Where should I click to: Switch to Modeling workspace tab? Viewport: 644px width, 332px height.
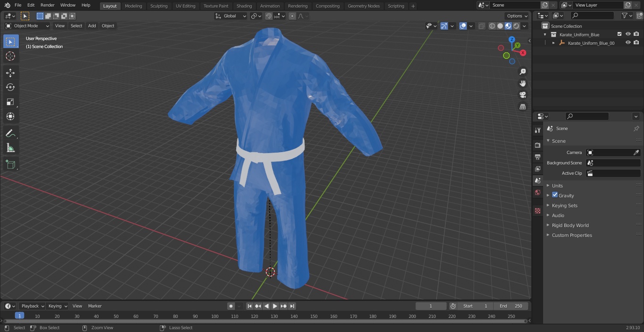click(133, 6)
